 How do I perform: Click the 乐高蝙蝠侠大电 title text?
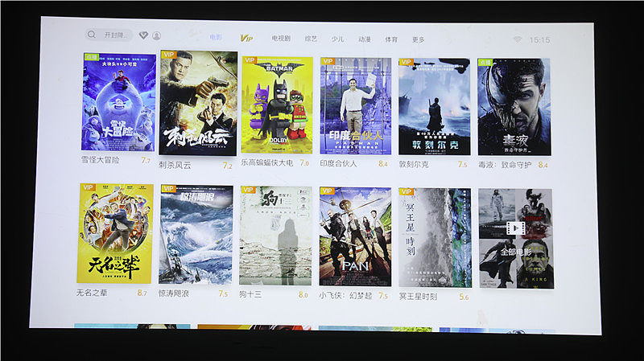pos(267,162)
